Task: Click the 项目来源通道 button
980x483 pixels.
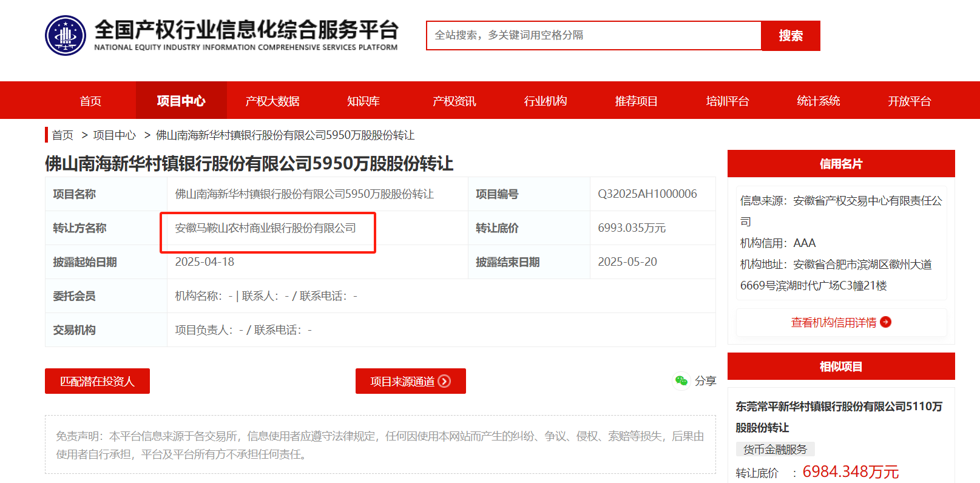Action: 411,381
